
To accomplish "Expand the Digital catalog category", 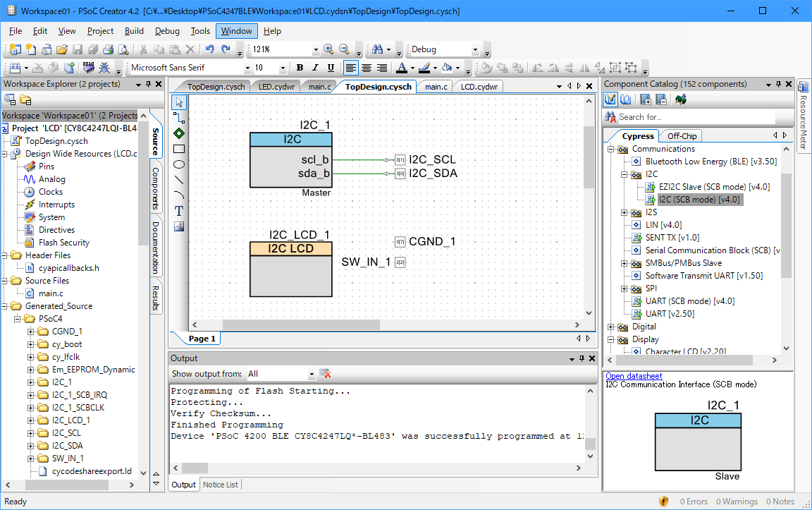I will coord(610,327).
